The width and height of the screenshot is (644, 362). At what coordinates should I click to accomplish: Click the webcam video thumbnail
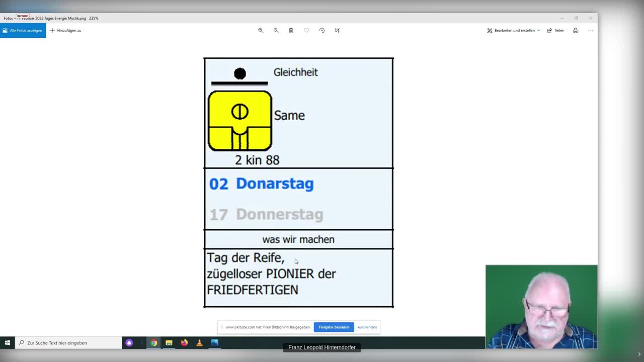(x=541, y=307)
